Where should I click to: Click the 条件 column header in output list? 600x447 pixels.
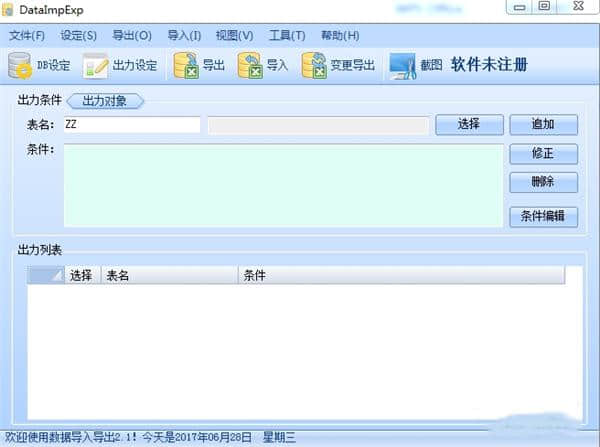coord(401,275)
